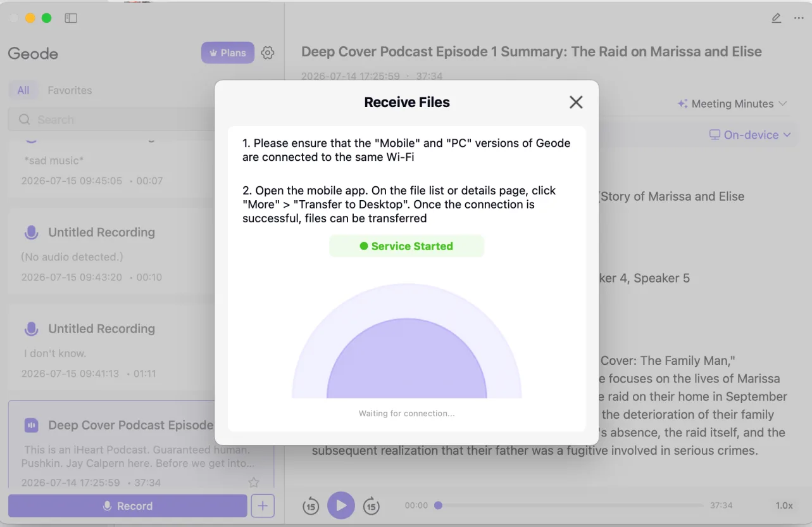Open the three-dot more options menu
Viewport: 812px width, 527px height.
pos(799,18)
